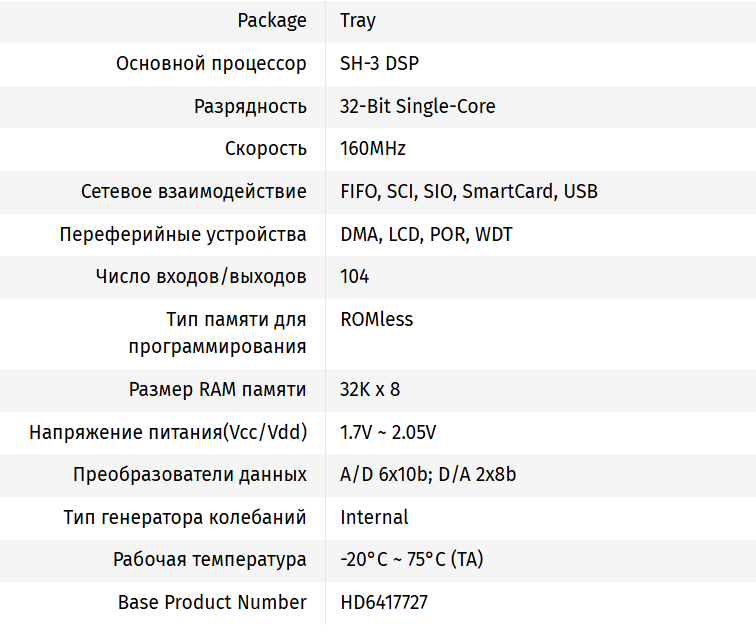The image size is (756, 632).
Task: Click the DMA, LCD, POR, WDT value
Action: click(426, 235)
